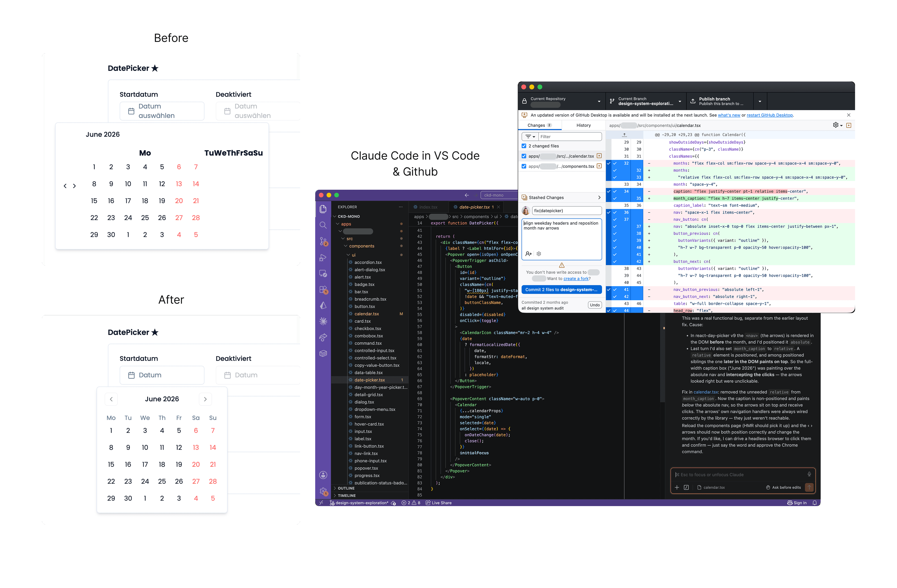897x588 pixels.
Task: Expand hidden lines arrow in the diff header
Action: [x=624, y=134]
